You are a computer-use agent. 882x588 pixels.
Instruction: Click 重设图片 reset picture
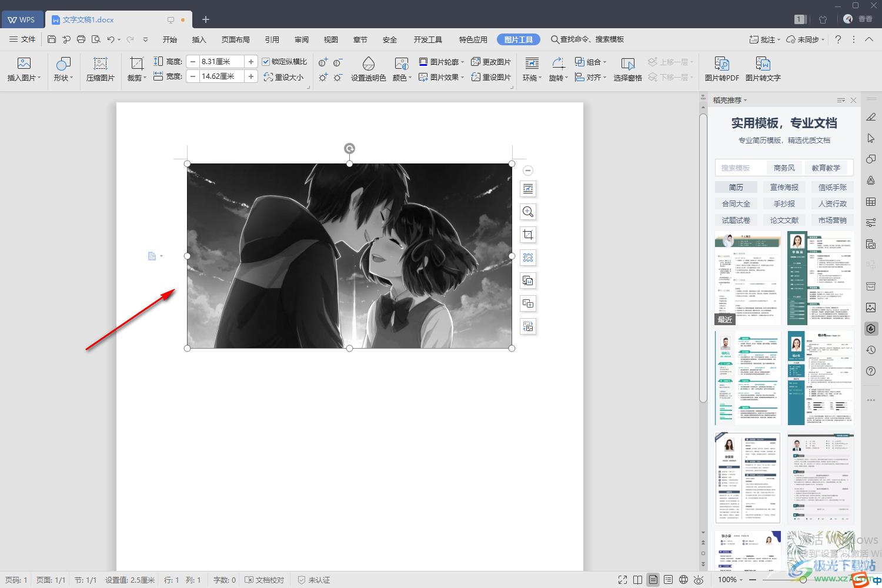click(x=491, y=77)
